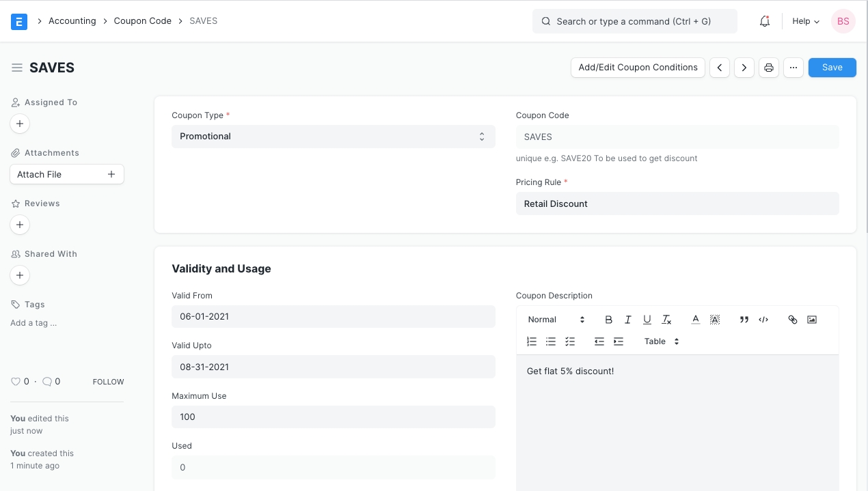Click the Bold formatting icon
Viewport: 868px width, 491px height.
click(x=608, y=320)
